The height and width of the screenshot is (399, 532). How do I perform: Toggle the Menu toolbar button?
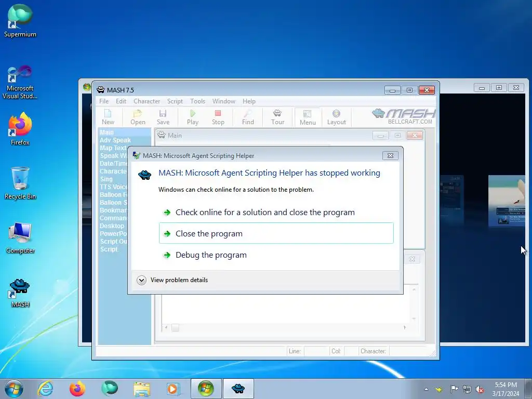(308, 117)
